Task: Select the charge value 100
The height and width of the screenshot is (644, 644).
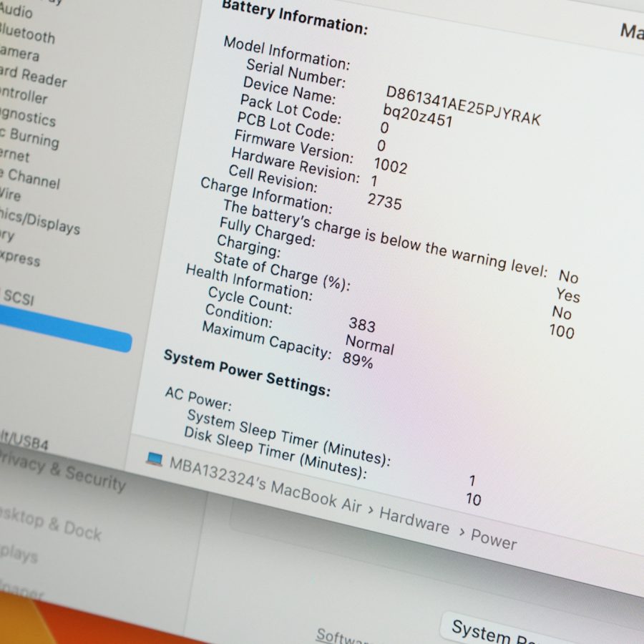Action: 562,331
